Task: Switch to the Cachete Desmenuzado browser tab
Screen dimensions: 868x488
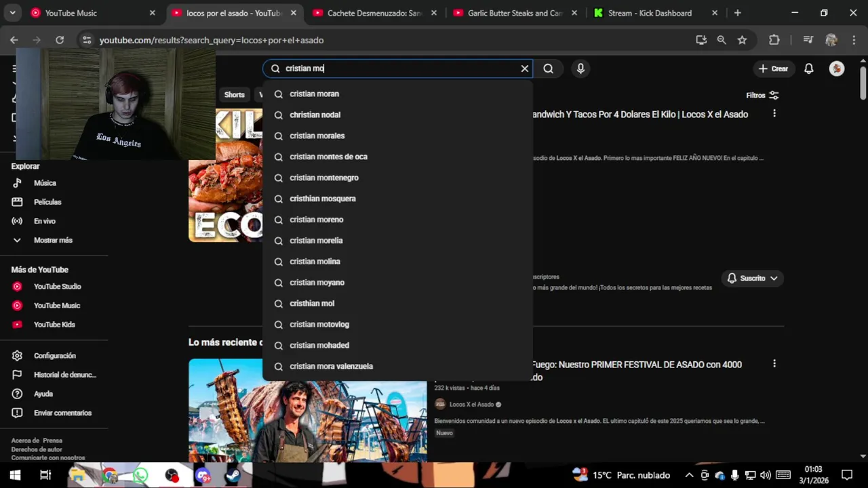Action: tap(374, 13)
